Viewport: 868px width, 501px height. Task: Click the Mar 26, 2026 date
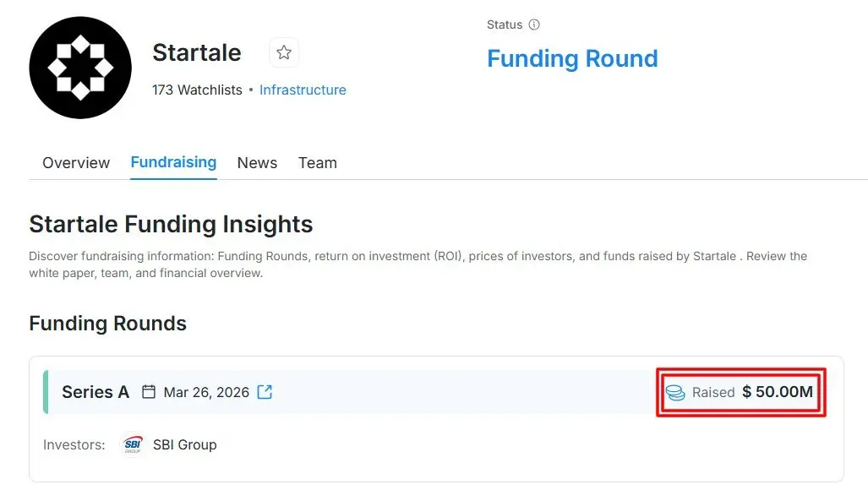tap(206, 392)
